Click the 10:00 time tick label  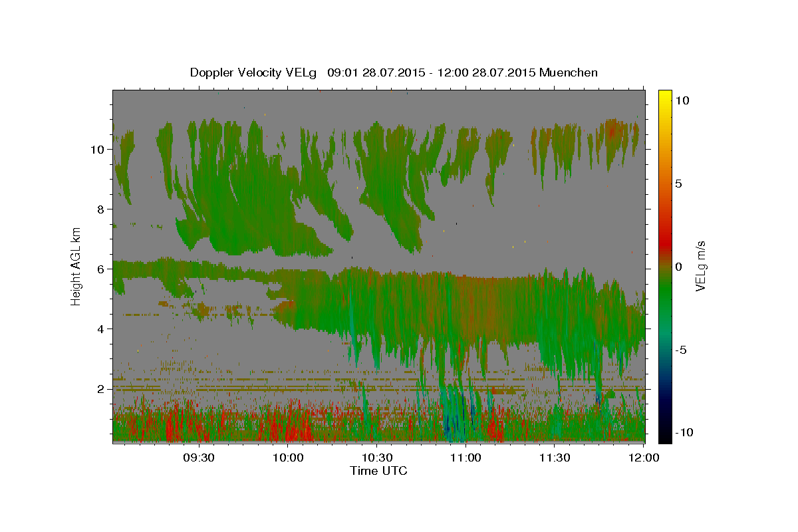pos(288,458)
